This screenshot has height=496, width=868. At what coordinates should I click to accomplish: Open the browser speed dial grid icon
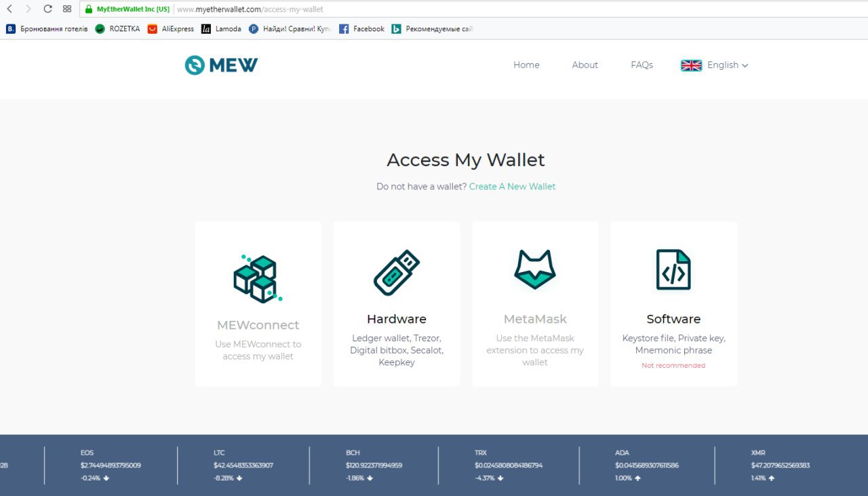tap(66, 9)
